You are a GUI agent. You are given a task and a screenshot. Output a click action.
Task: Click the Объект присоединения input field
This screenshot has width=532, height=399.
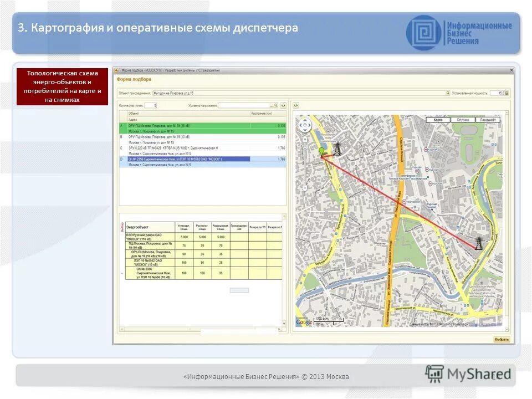(299, 93)
